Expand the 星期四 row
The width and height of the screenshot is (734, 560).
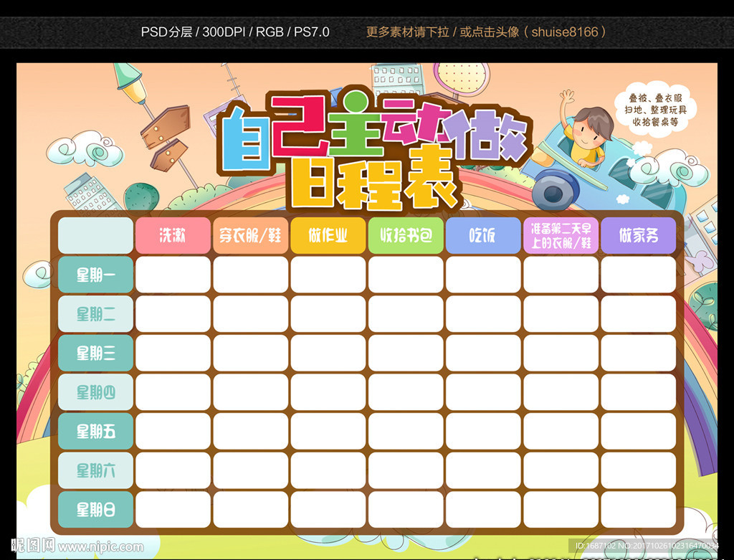pos(95,391)
